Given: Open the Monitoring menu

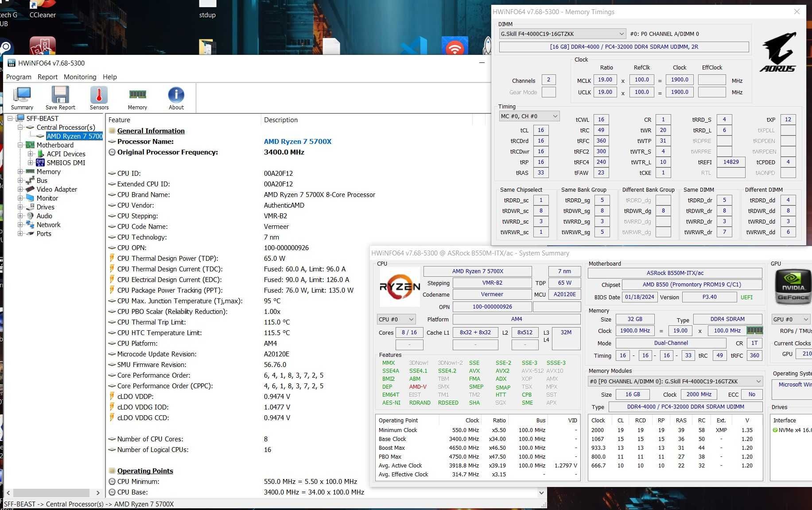Looking at the screenshot, I should pyautogui.click(x=80, y=77).
